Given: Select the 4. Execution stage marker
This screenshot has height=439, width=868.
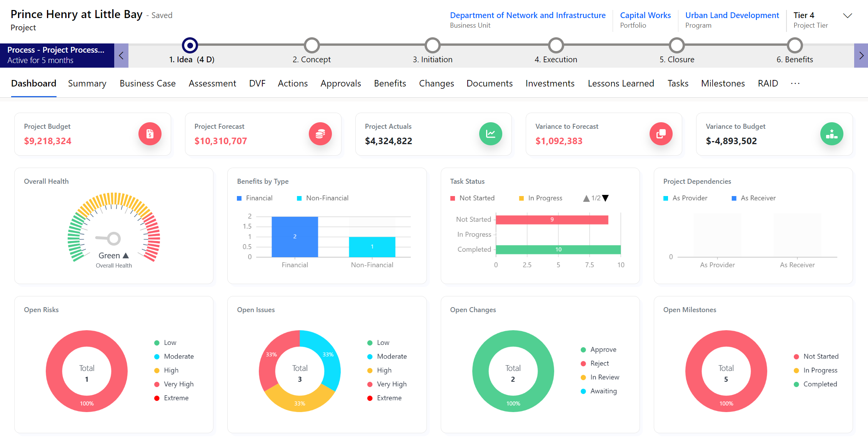Looking at the screenshot, I should point(556,45).
